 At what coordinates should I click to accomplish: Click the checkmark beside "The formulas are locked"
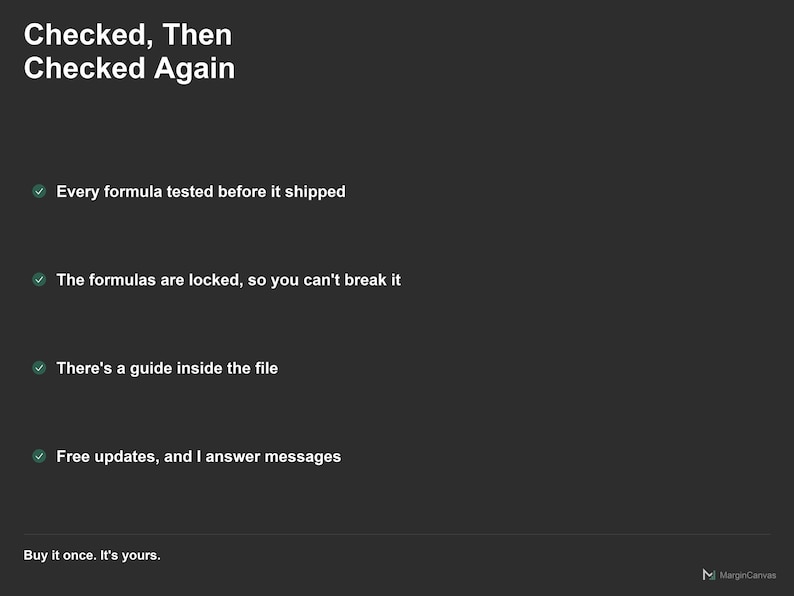pos(39,280)
